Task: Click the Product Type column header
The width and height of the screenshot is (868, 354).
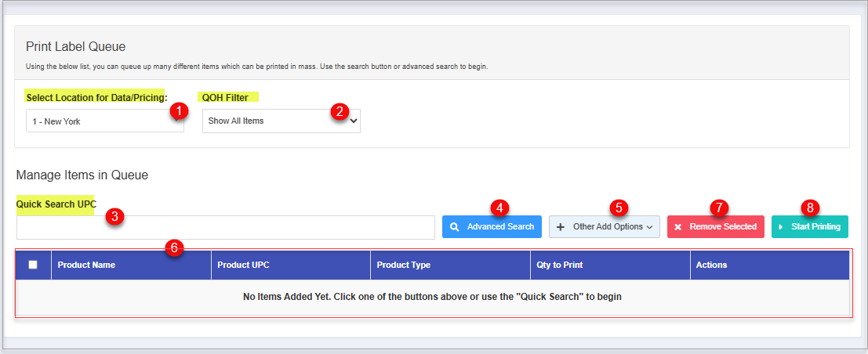Action: tap(403, 265)
